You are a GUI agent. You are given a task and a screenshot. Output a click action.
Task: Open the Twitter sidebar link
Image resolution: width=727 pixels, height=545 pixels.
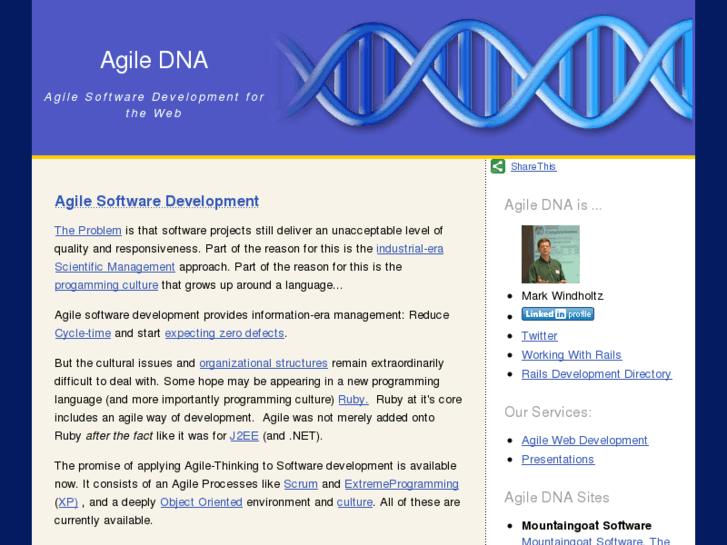click(539, 336)
